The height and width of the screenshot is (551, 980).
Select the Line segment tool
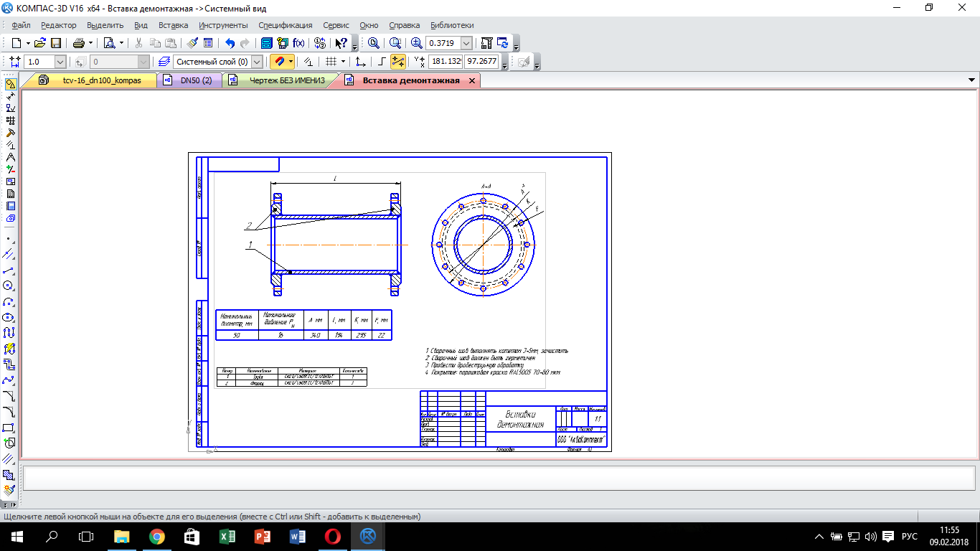click(9, 270)
